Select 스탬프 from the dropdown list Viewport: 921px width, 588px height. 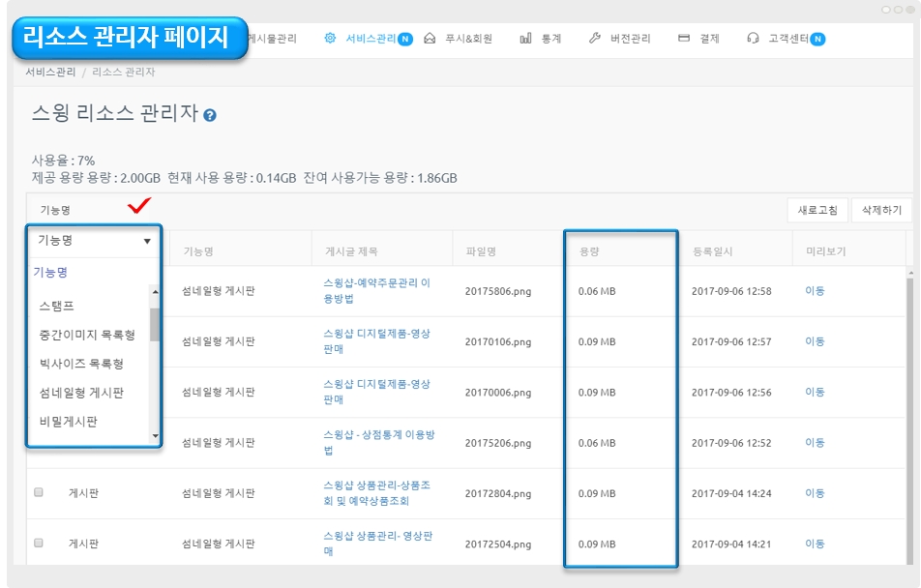[56, 306]
